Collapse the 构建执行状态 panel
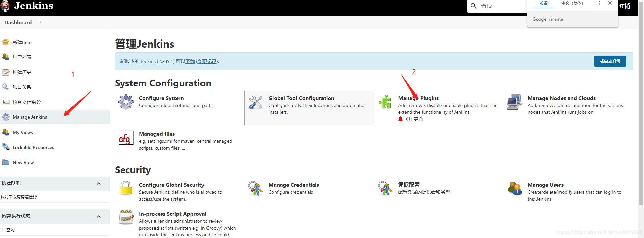This screenshot has width=644, height=238. [99, 217]
